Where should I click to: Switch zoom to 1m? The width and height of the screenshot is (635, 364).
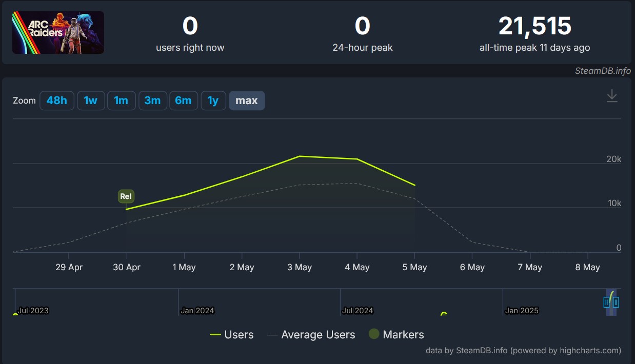[121, 100]
